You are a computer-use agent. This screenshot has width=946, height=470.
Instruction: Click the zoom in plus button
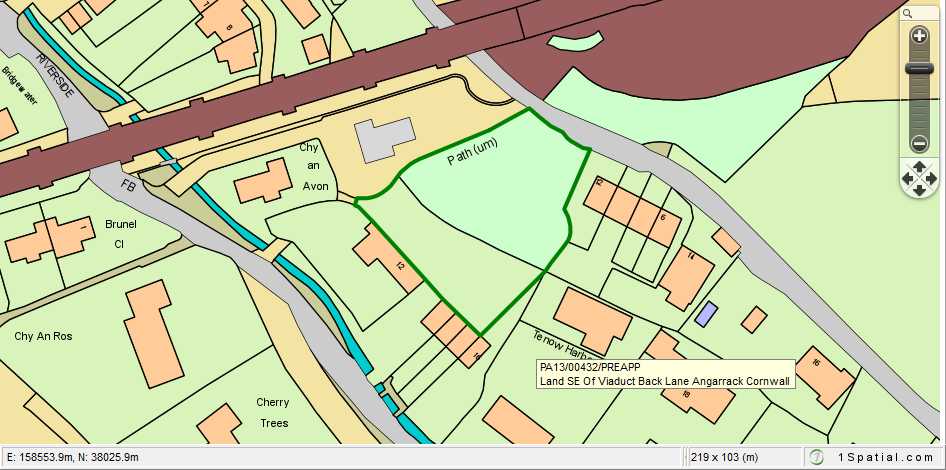919,35
